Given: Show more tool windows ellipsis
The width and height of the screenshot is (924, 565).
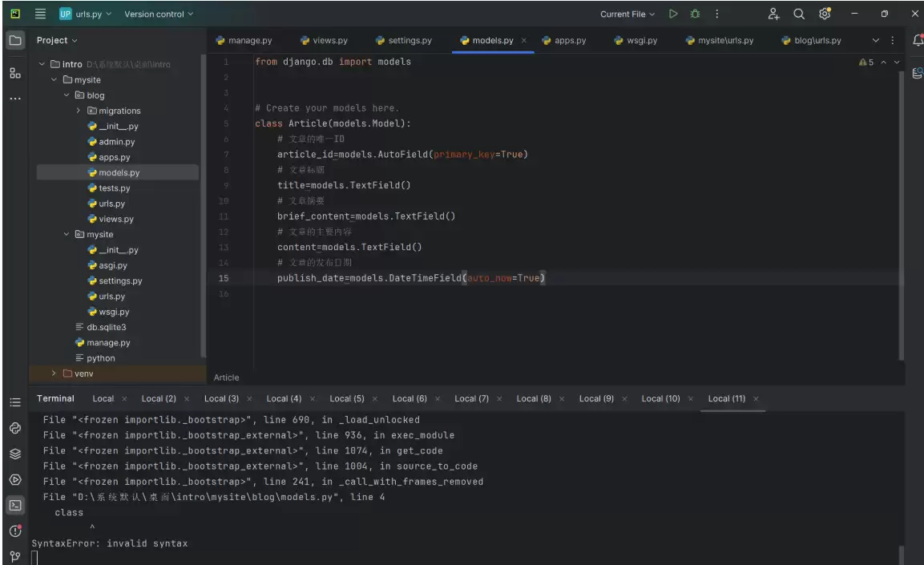Looking at the screenshot, I should (x=15, y=99).
